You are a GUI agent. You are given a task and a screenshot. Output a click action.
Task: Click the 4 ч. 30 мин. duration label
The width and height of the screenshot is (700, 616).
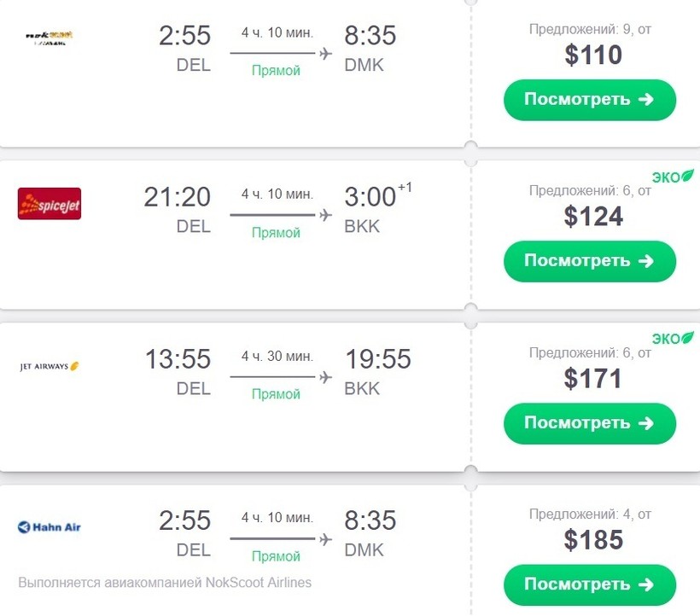[x=277, y=356]
